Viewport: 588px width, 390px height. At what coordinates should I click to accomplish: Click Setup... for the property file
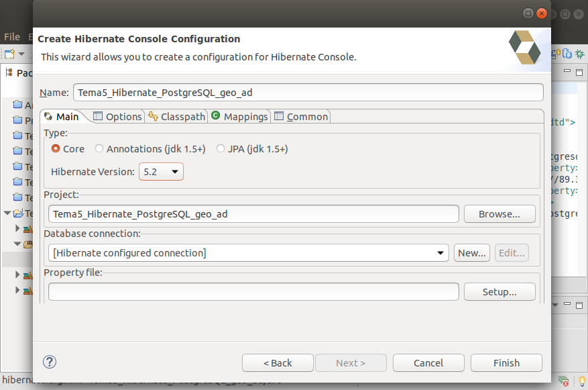pos(499,292)
